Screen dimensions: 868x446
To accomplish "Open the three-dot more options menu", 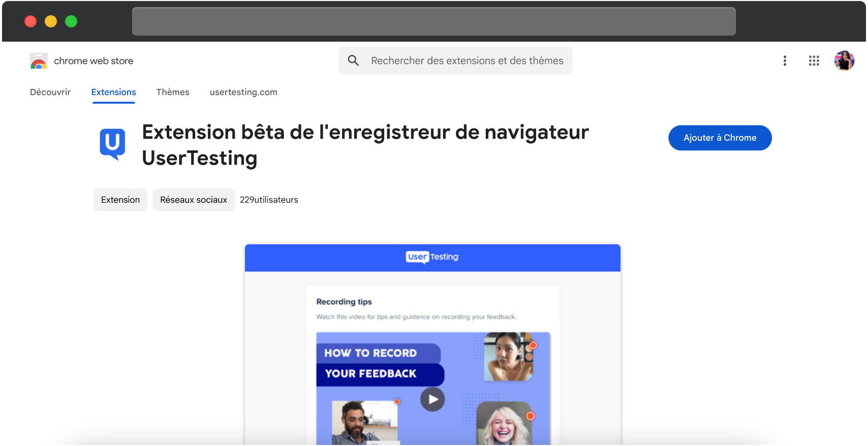I will (x=785, y=61).
